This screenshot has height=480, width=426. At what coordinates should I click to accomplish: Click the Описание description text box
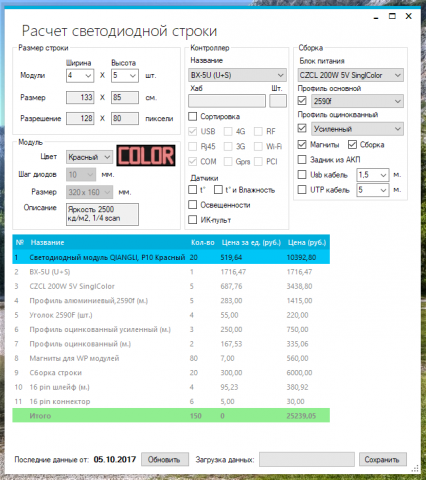[102, 214]
